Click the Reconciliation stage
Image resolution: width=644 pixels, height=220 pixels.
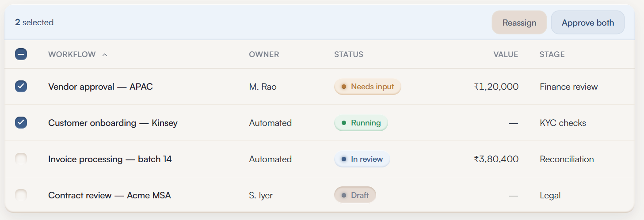(x=567, y=159)
